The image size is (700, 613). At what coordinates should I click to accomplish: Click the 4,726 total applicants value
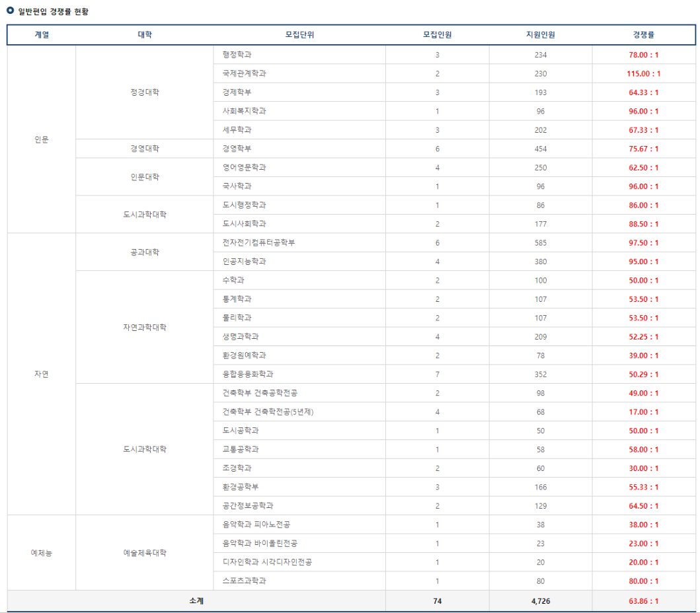(x=540, y=601)
